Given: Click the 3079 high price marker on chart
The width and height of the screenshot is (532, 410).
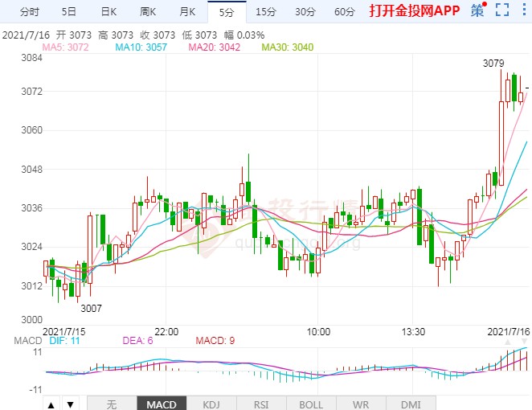Looking at the screenshot, I should pos(493,63).
